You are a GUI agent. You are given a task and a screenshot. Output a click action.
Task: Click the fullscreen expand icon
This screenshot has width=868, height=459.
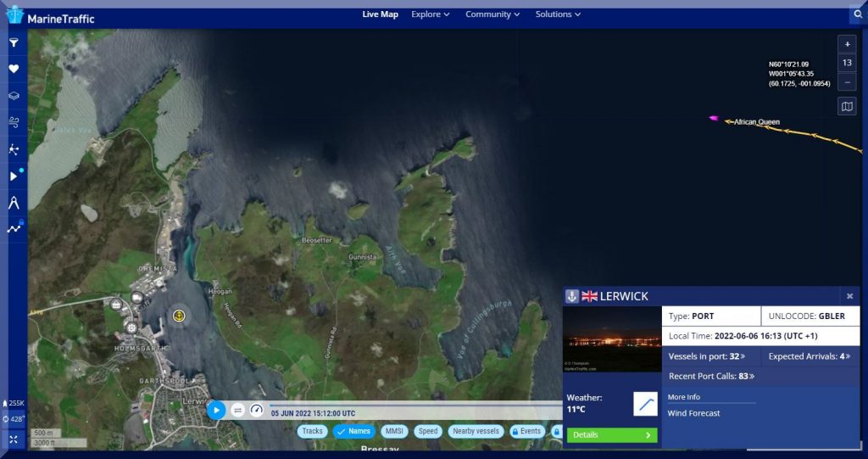[14, 439]
